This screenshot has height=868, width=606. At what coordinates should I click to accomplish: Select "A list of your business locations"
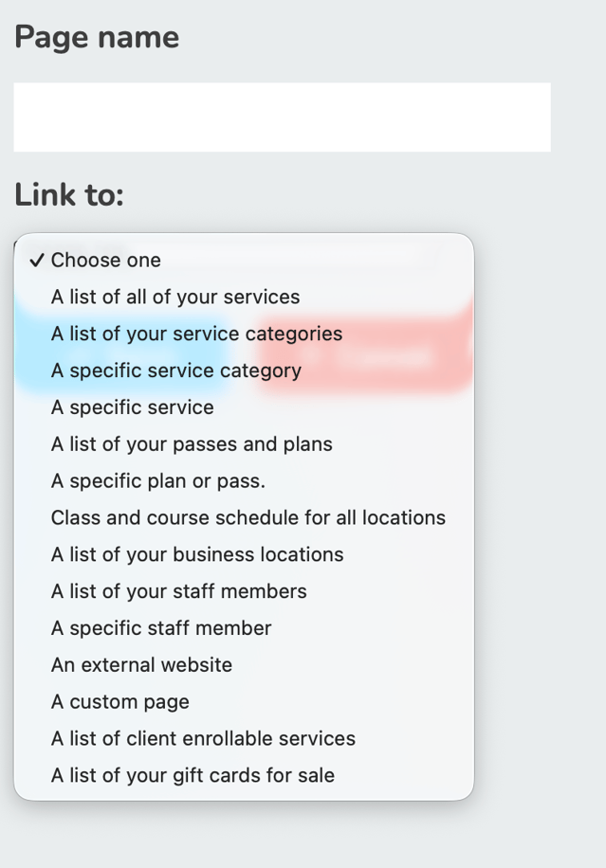point(195,554)
